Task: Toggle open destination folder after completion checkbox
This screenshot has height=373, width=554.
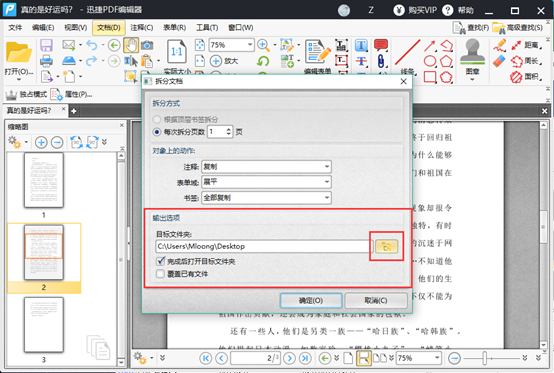Action: 161,261
